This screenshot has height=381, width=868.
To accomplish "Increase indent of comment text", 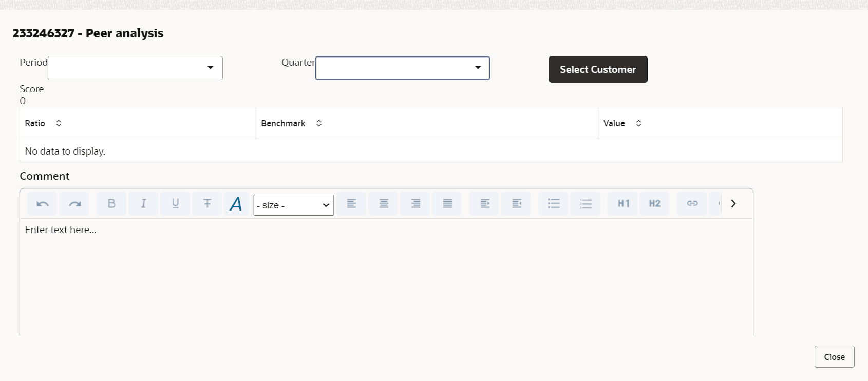I will coord(484,204).
